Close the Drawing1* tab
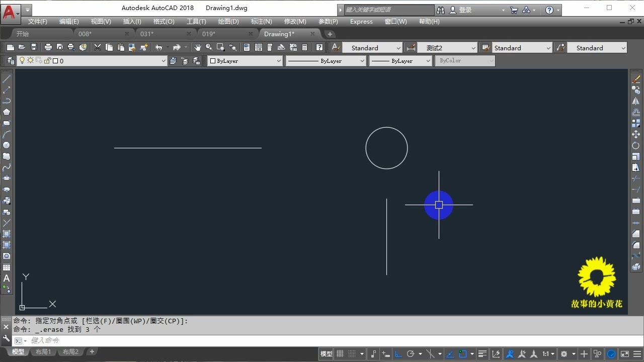The width and height of the screenshot is (644, 362). [313, 34]
